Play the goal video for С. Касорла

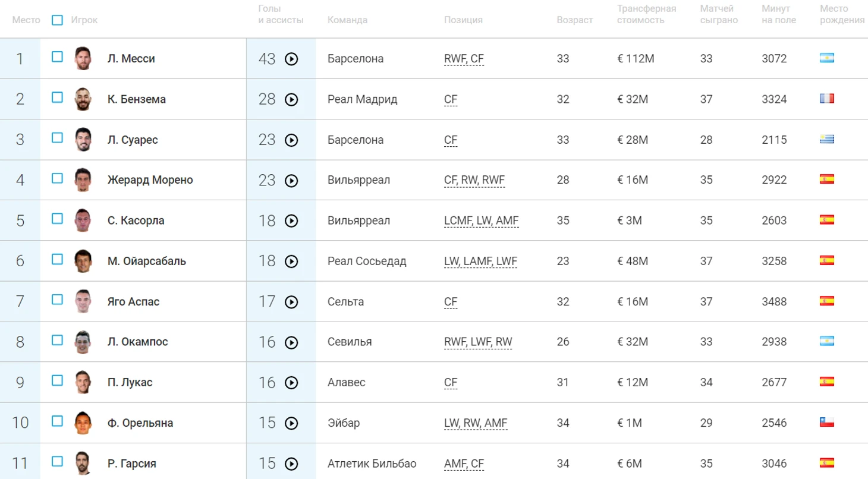291,220
